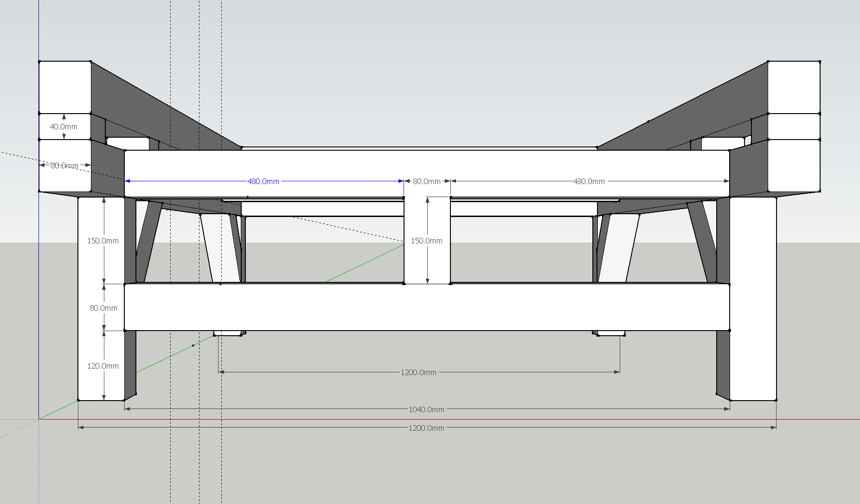Click the 1200.0mm dimension above 1040.0mm

pyautogui.click(x=418, y=372)
